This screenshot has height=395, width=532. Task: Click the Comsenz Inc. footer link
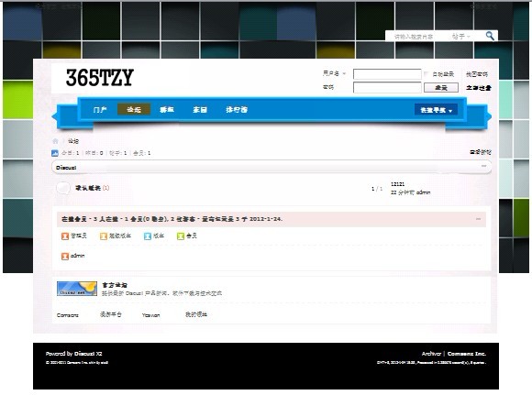(x=467, y=354)
